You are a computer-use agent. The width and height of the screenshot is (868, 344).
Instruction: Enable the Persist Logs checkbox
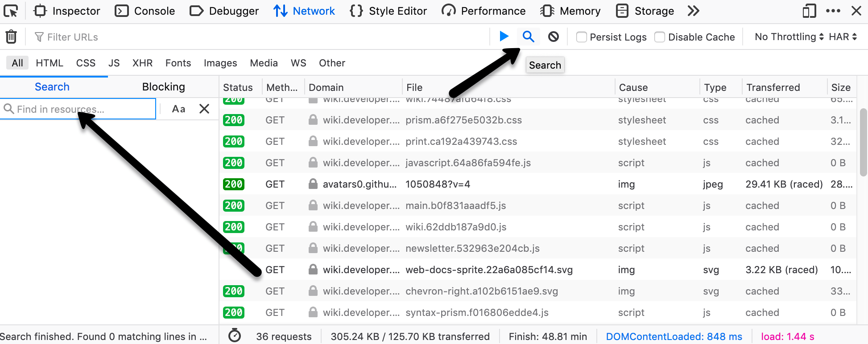click(x=581, y=37)
